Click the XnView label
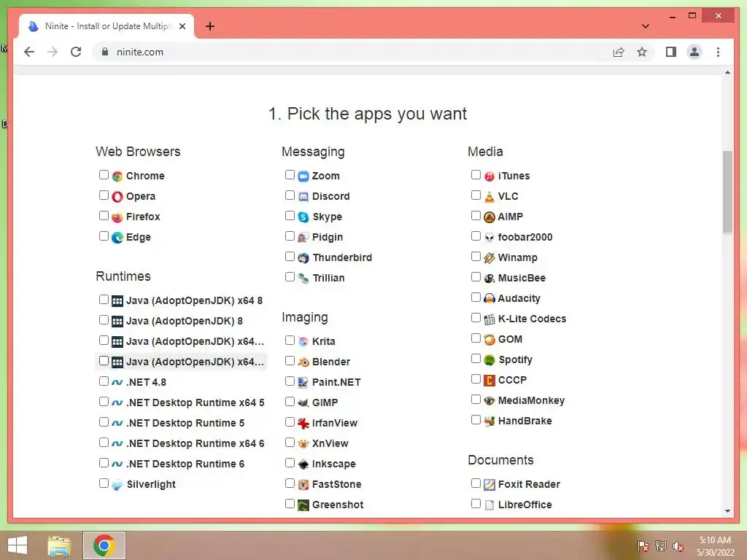747x560 pixels. pyautogui.click(x=330, y=444)
